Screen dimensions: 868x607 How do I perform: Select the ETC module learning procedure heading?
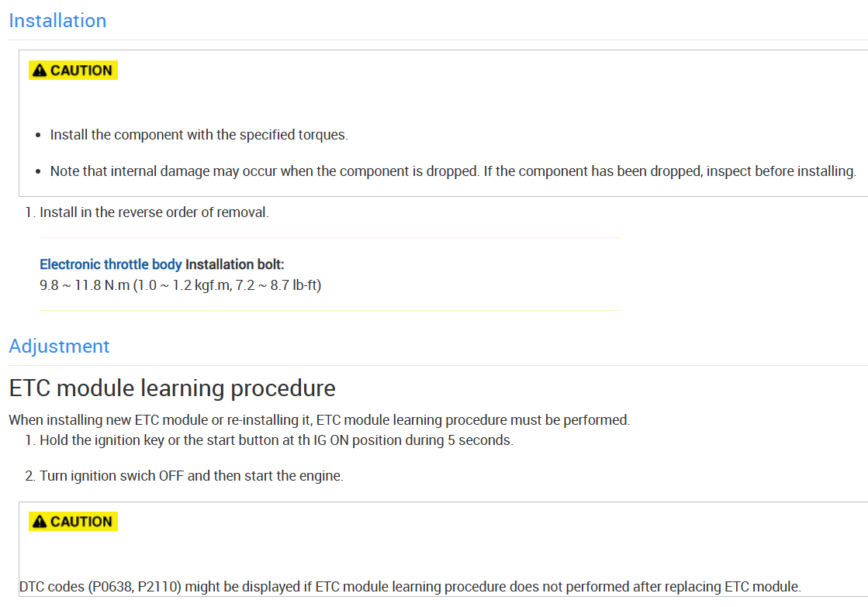tap(172, 388)
